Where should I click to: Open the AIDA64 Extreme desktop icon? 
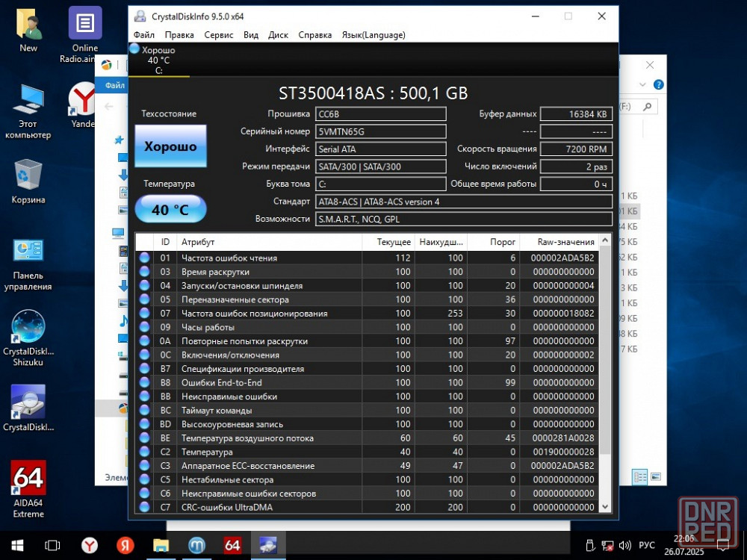(x=28, y=489)
